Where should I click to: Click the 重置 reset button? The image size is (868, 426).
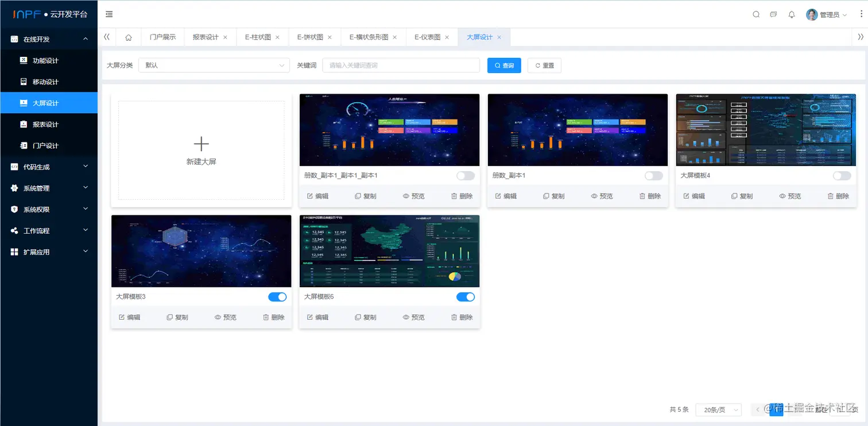pos(544,65)
